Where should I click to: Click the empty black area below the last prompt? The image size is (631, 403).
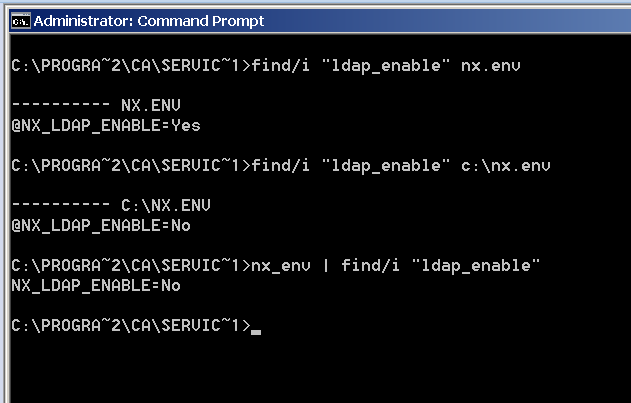click(318, 370)
